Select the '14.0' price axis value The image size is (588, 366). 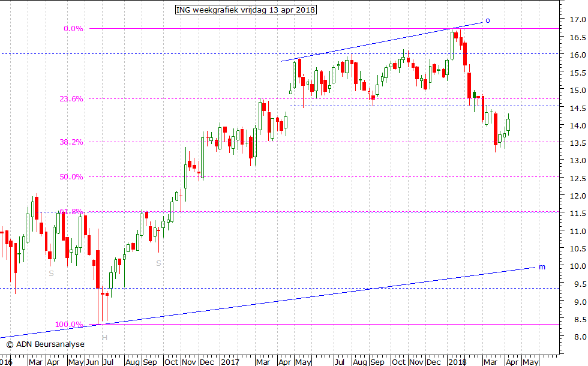[x=578, y=126]
